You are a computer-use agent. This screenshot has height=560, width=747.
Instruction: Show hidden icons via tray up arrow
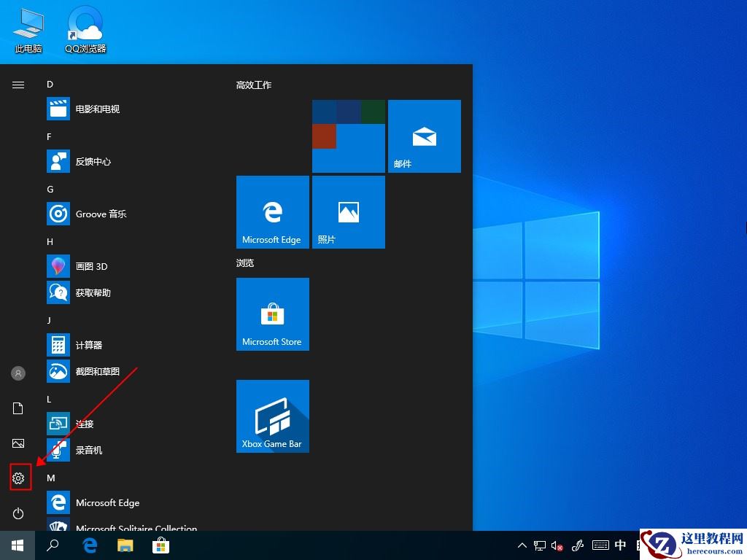[x=522, y=545]
